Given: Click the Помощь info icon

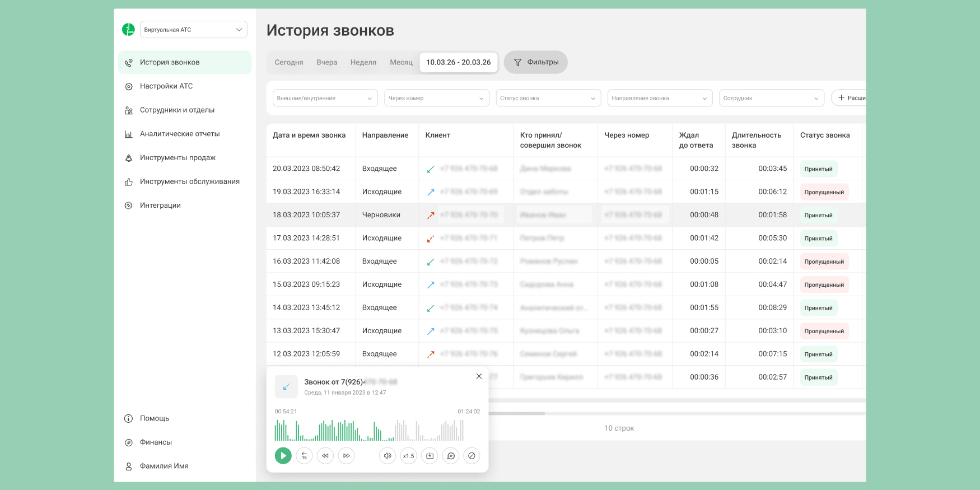Looking at the screenshot, I should (128, 418).
